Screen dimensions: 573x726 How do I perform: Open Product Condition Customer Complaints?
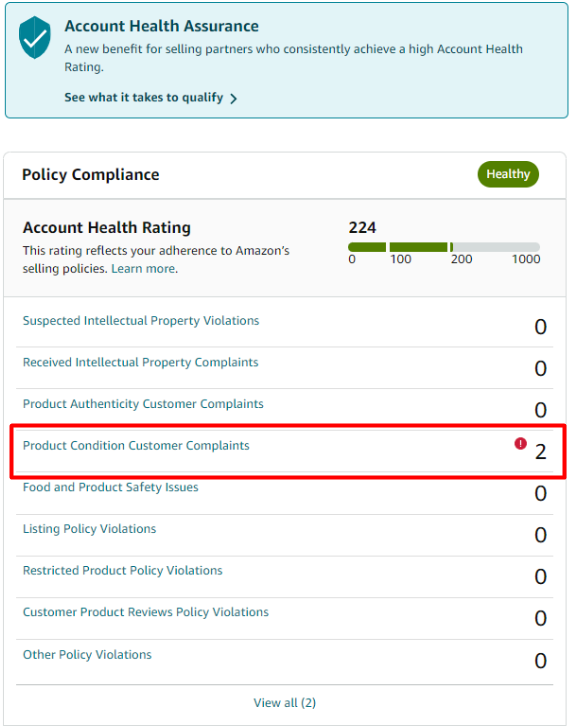click(136, 445)
